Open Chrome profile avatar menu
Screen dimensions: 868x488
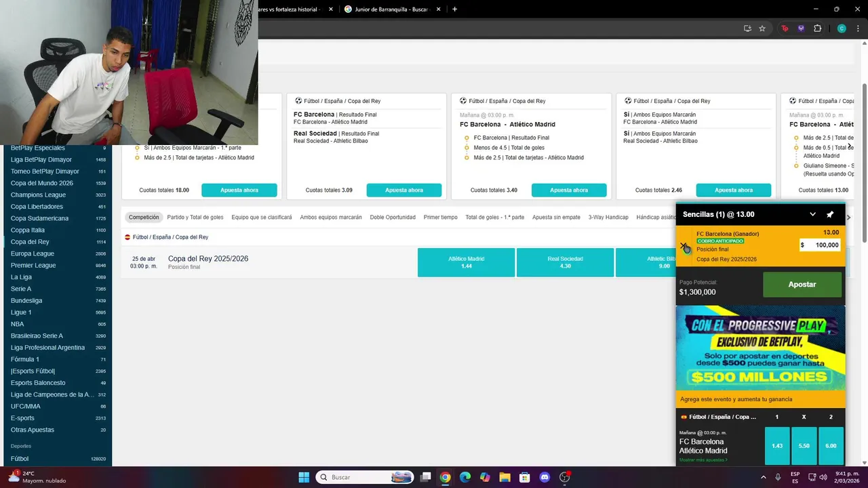[x=842, y=28]
